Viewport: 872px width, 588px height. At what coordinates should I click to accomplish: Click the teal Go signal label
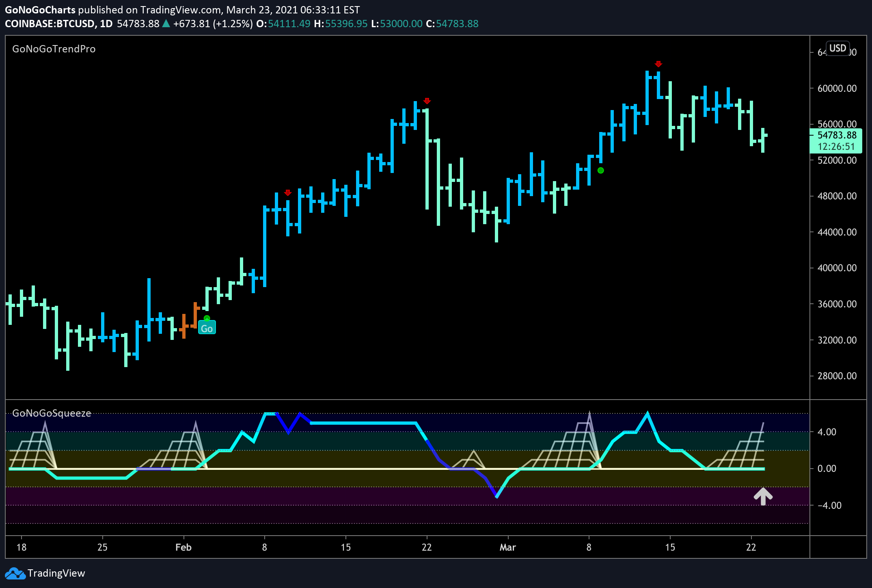click(x=207, y=328)
